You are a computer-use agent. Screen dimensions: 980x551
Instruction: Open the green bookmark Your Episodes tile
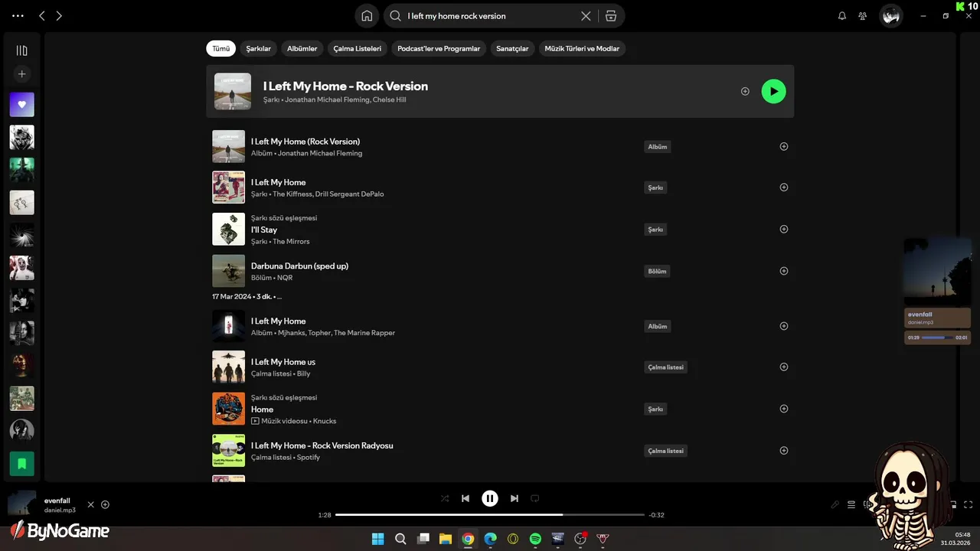21,463
